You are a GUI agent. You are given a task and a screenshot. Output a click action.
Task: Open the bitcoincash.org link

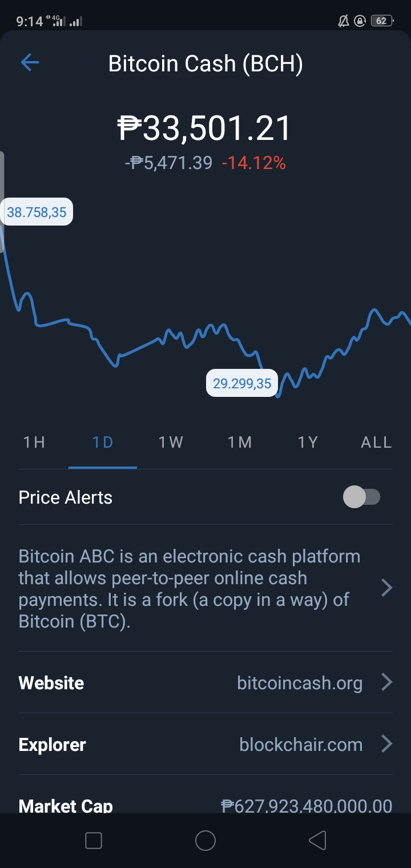point(300,683)
